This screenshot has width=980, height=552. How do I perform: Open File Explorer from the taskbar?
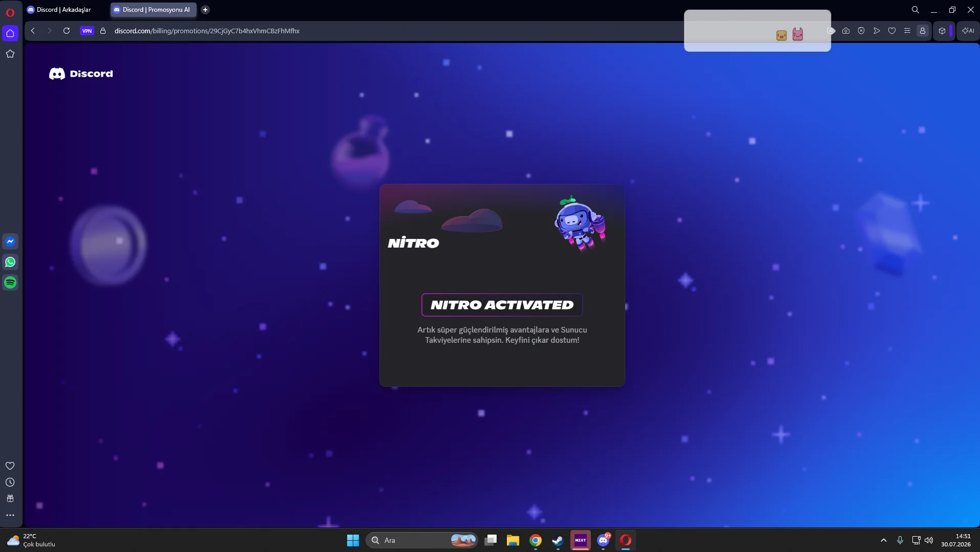coord(513,540)
